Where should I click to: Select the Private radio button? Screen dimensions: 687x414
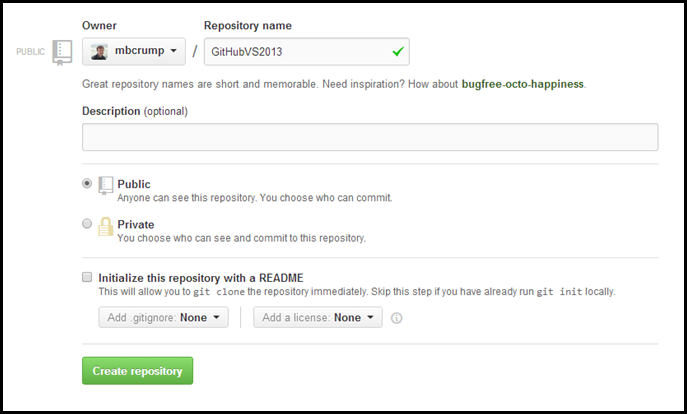click(87, 224)
